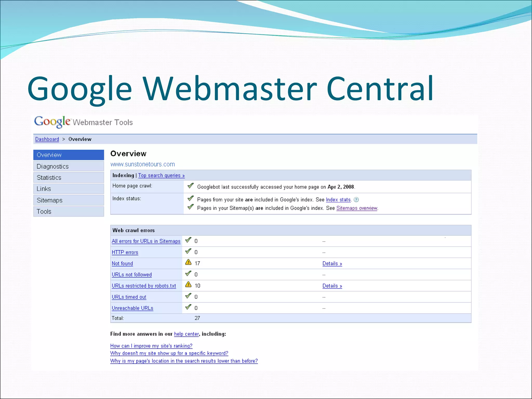Open the URLs timed out link
The height and width of the screenshot is (399, 532).
(x=129, y=297)
